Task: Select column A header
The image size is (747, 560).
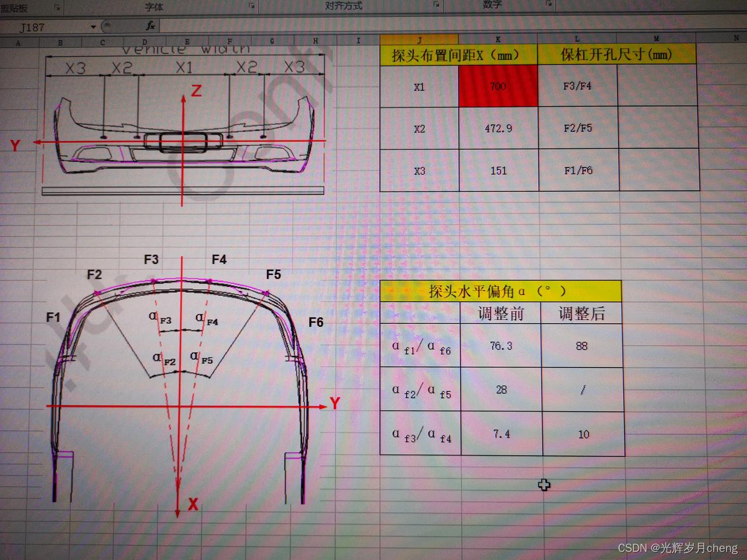Action: coord(19,43)
